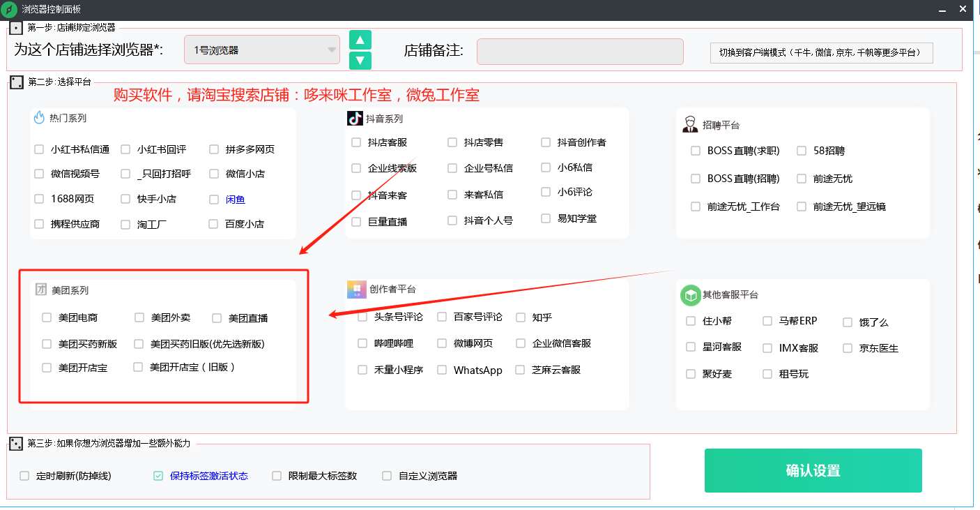Click the green app logo icon
Screen dimensions: 980x510
[10, 10]
